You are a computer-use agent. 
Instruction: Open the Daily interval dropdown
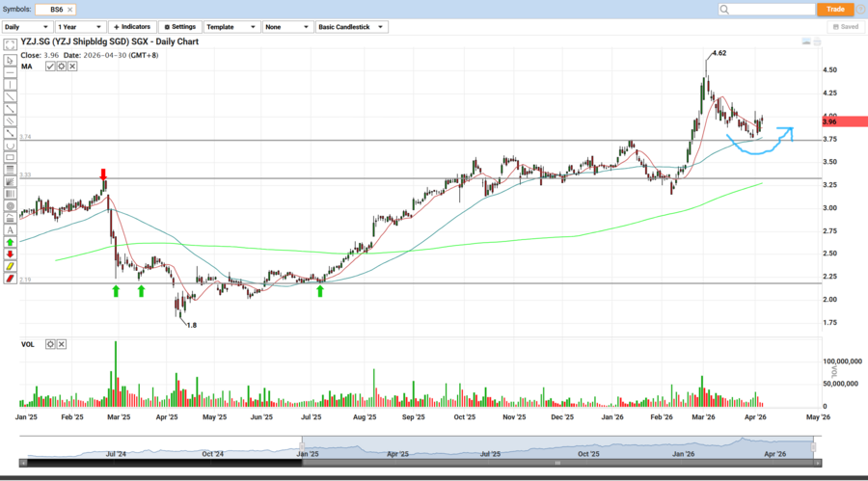pos(26,27)
